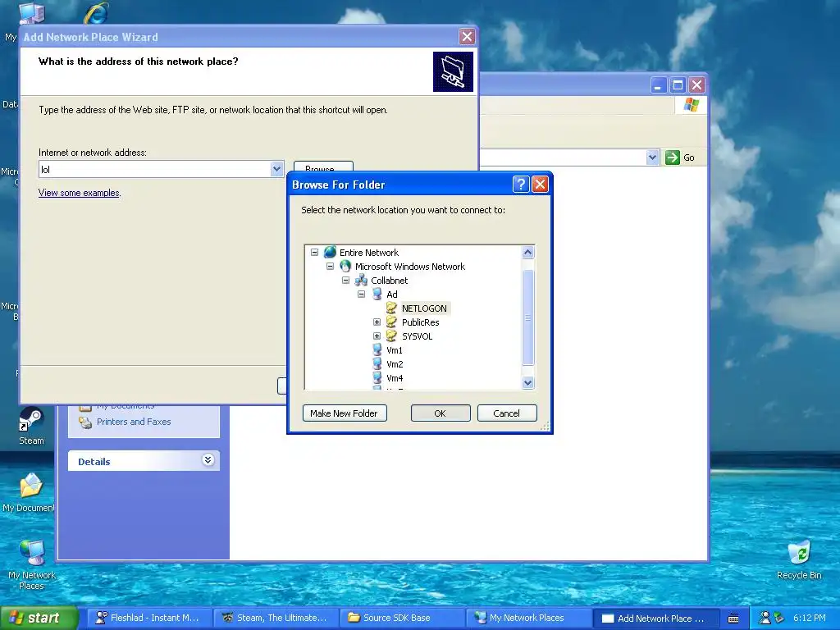Open the Start menu
840x630 pixels.
39,618
